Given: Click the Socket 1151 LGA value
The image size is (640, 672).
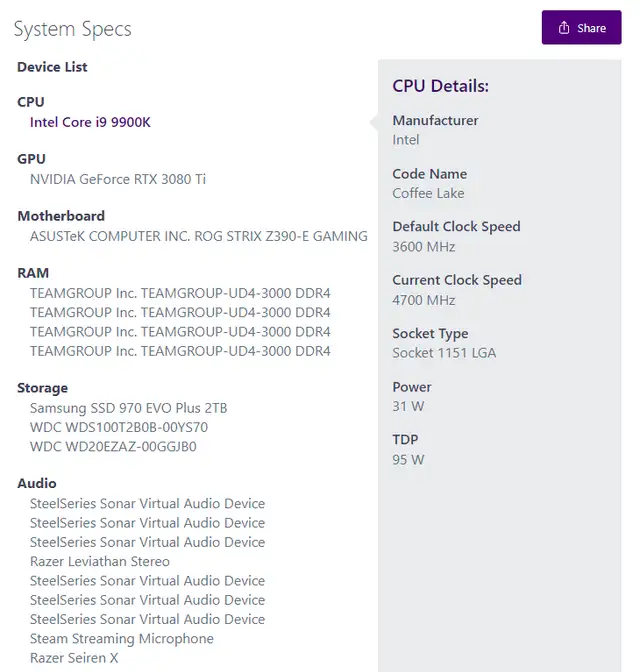Looking at the screenshot, I should coord(444,353).
